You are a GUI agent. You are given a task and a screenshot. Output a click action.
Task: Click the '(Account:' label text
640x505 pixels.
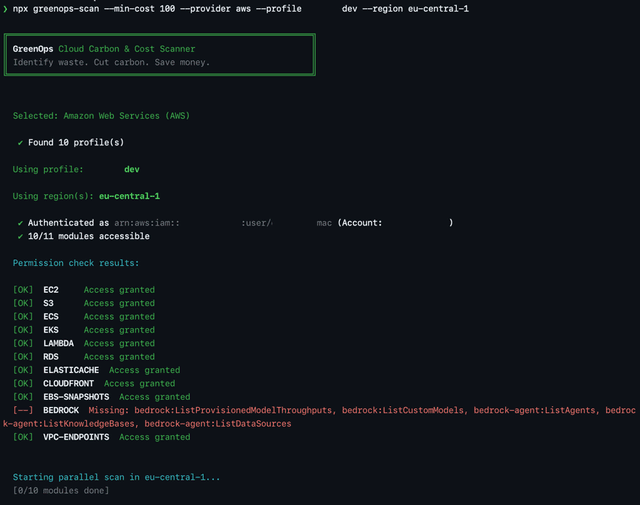tap(360, 223)
